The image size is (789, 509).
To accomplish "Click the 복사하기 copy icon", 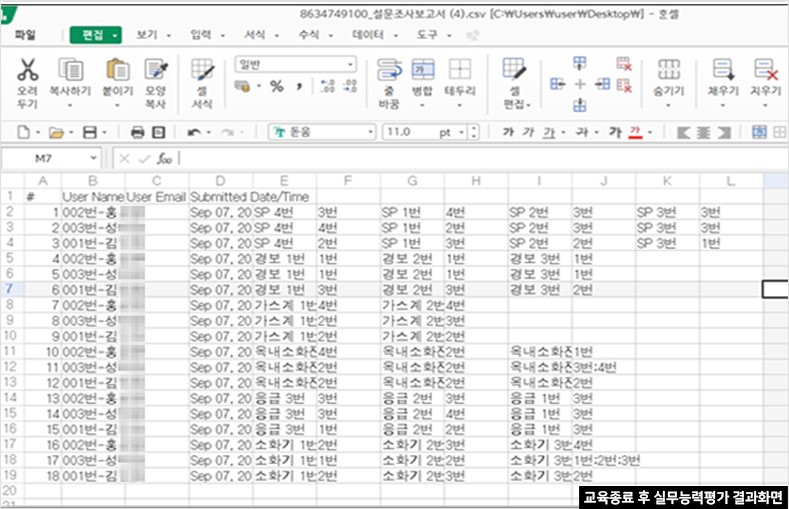I will coord(70,69).
